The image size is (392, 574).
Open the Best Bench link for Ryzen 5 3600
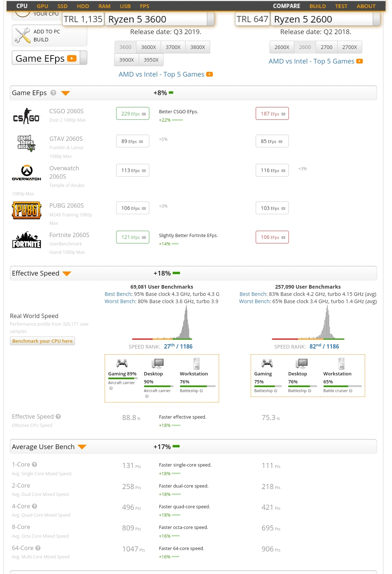[x=118, y=294]
